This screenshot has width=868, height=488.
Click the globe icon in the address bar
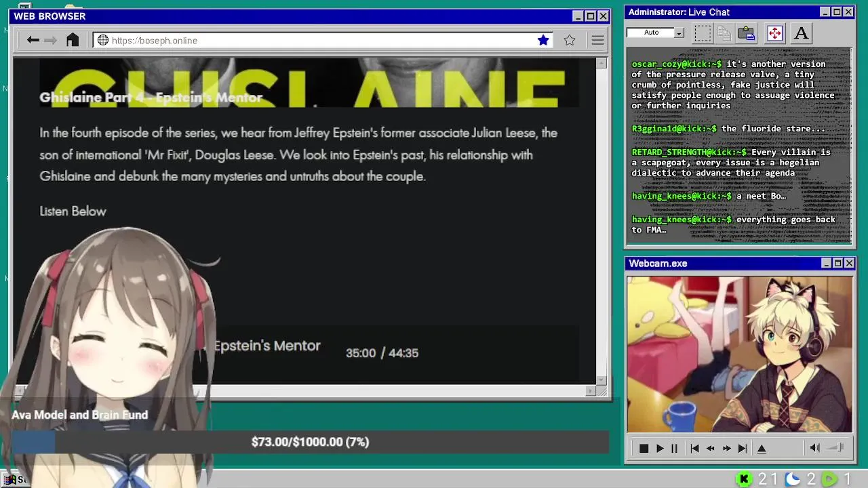pyautogui.click(x=103, y=41)
